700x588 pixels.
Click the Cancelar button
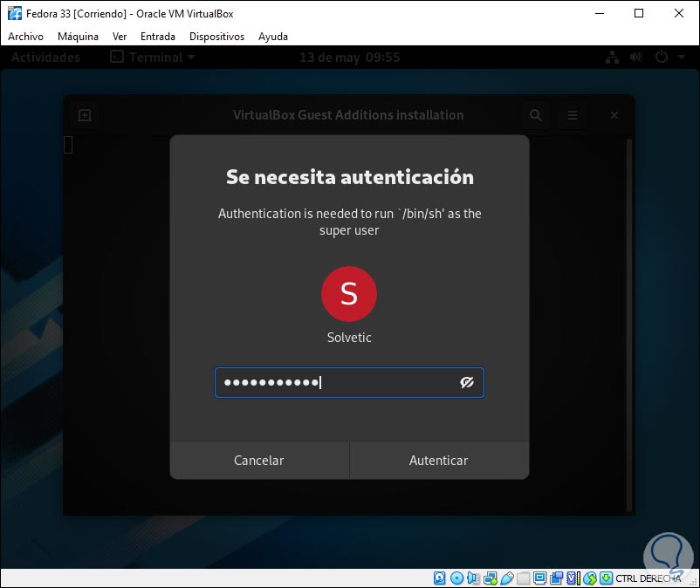click(x=259, y=461)
